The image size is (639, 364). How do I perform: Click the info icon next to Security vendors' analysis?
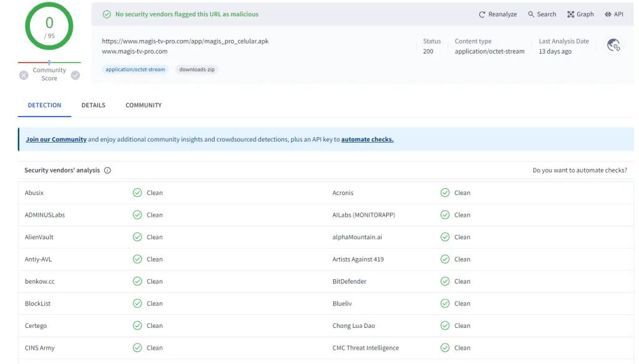(x=107, y=170)
